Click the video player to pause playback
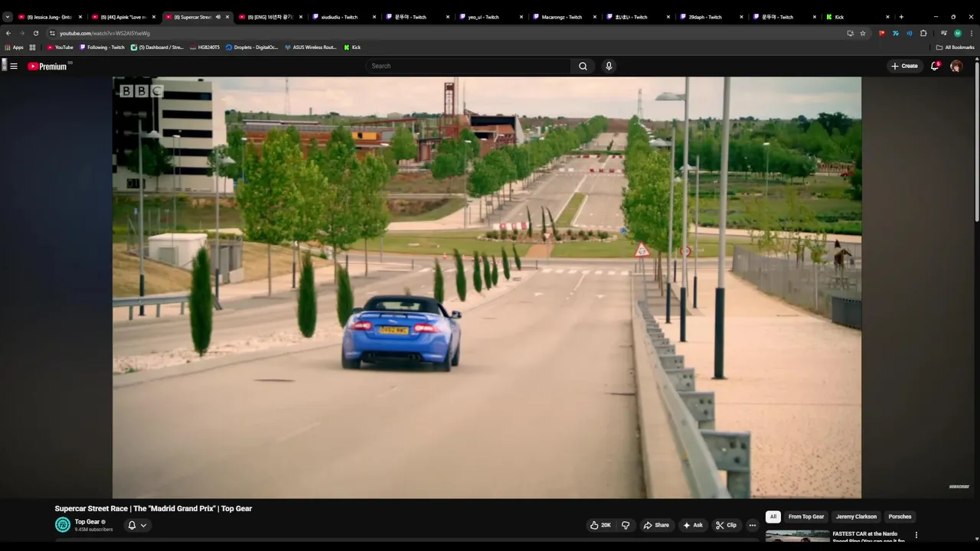 pyautogui.click(x=487, y=287)
